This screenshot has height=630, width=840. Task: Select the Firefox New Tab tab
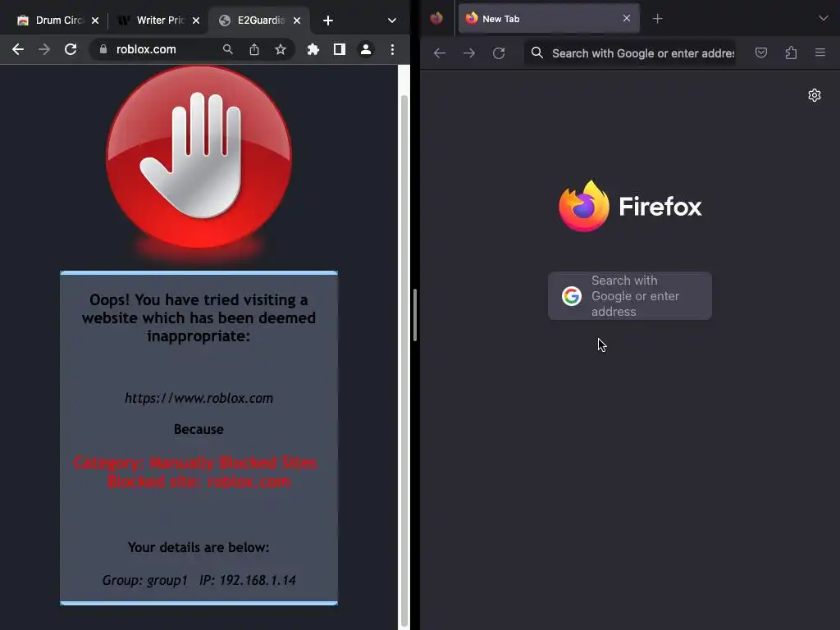(x=549, y=19)
